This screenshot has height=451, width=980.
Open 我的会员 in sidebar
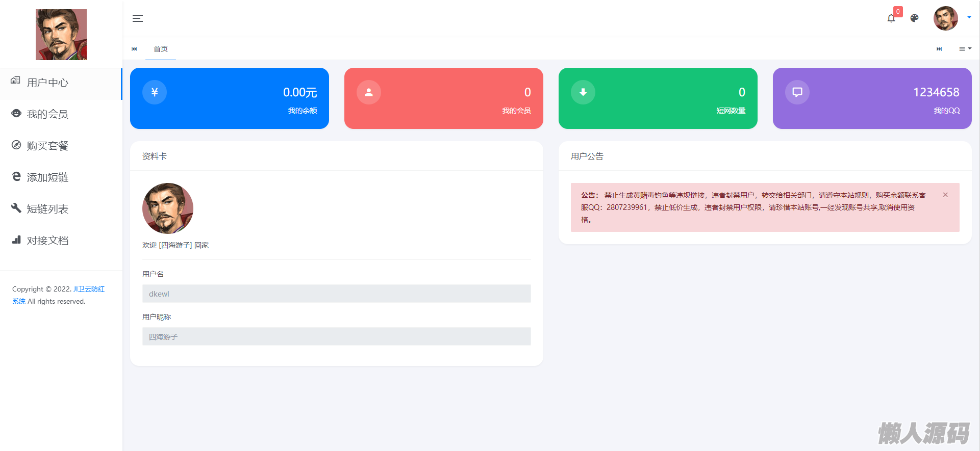click(x=61, y=114)
